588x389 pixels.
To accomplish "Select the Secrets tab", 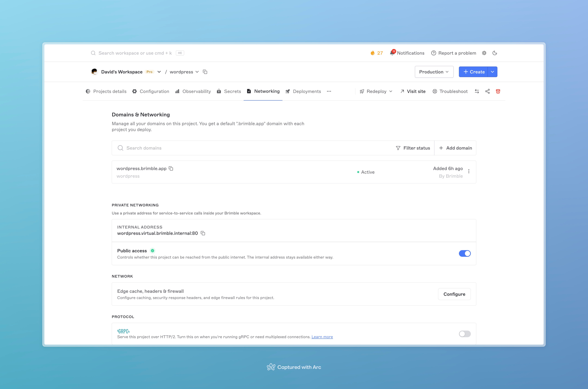I will (229, 91).
